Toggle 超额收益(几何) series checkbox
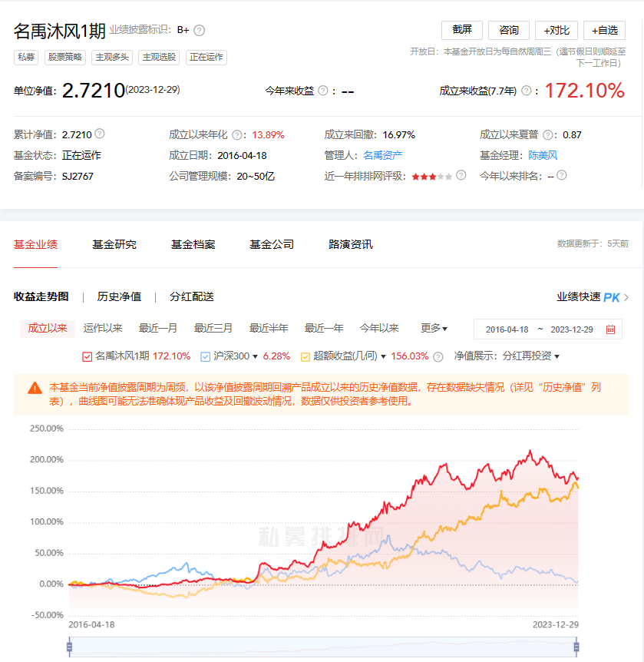Viewport: 644px width, 662px height. (305, 357)
